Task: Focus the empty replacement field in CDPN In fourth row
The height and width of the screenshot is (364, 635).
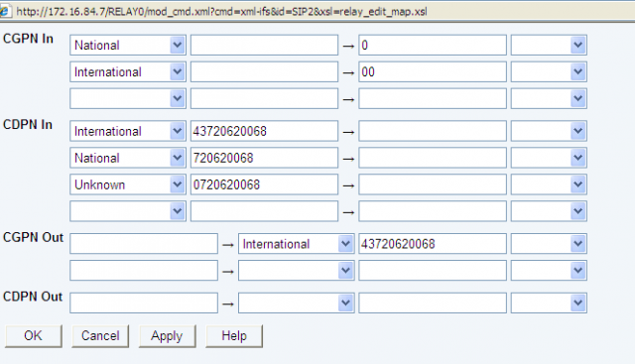Action: [433, 211]
